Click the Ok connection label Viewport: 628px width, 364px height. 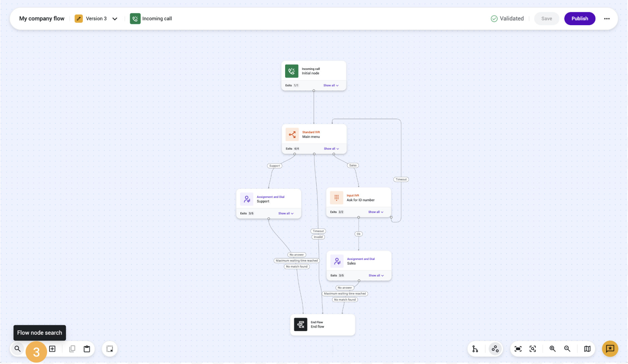pyautogui.click(x=358, y=234)
